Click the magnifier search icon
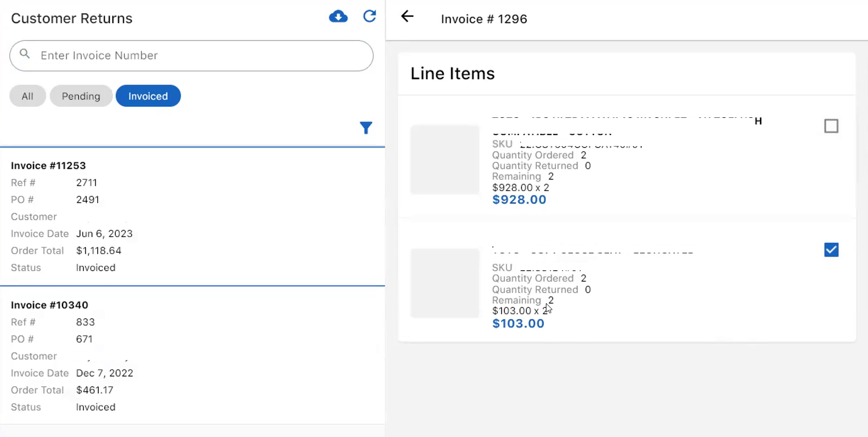 click(25, 54)
